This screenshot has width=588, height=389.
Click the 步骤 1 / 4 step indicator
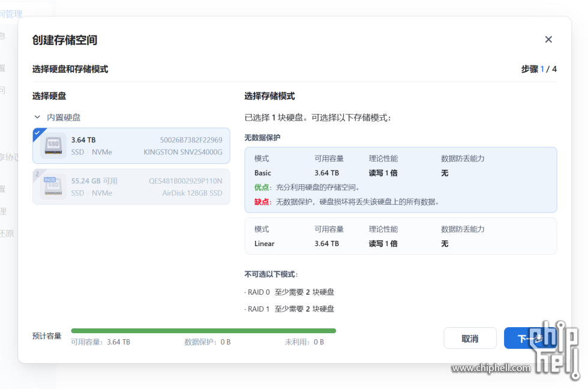tap(539, 69)
